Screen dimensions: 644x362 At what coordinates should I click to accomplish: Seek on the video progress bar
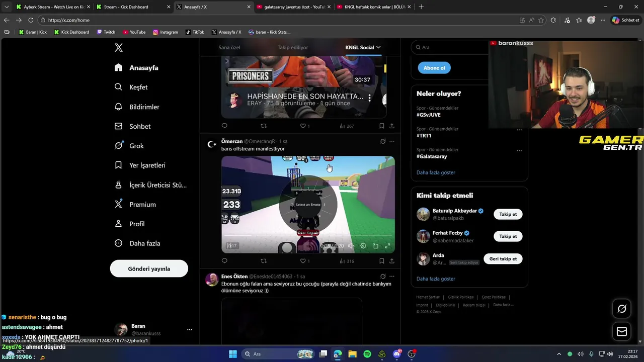point(308,236)
